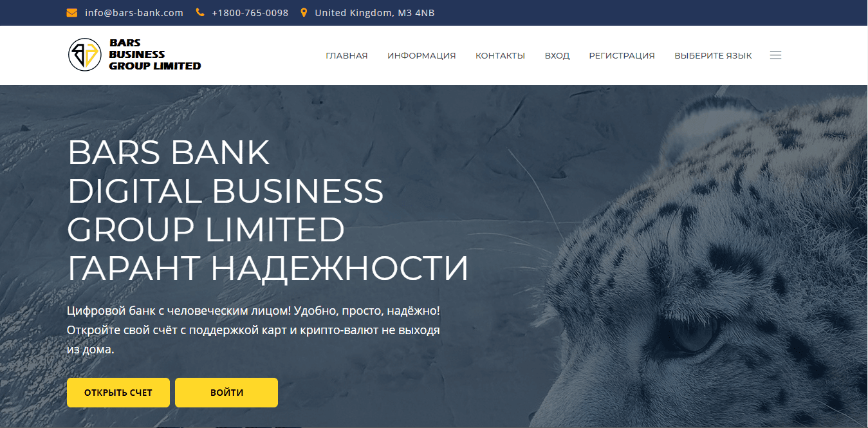
Task: Click the ОТКРЫТЬ СЧЕТ yellow button
Action: pyautogui.click(x=118, y=393)
